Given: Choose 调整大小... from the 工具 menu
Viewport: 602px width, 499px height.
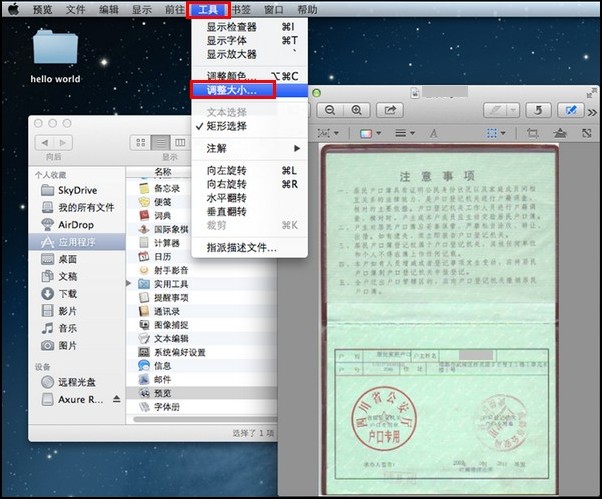Looking at the screenshot, I should click(231, 90).
